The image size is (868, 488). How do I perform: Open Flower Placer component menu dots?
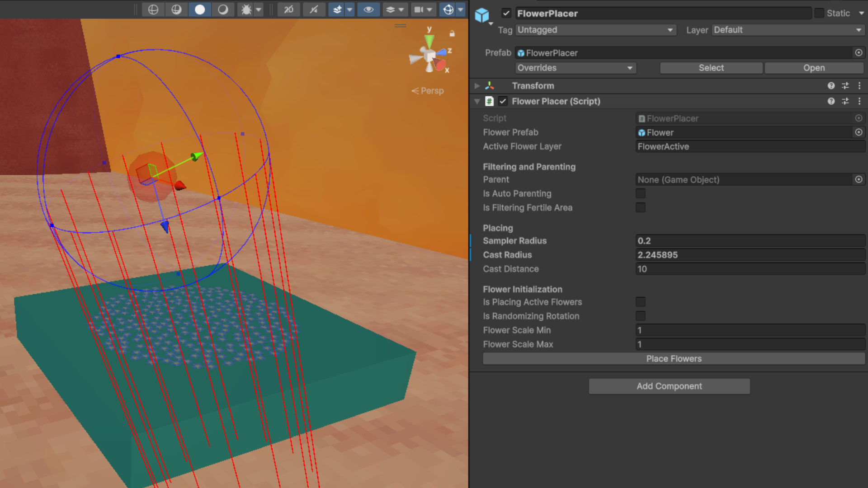click(x=859, y=101)
